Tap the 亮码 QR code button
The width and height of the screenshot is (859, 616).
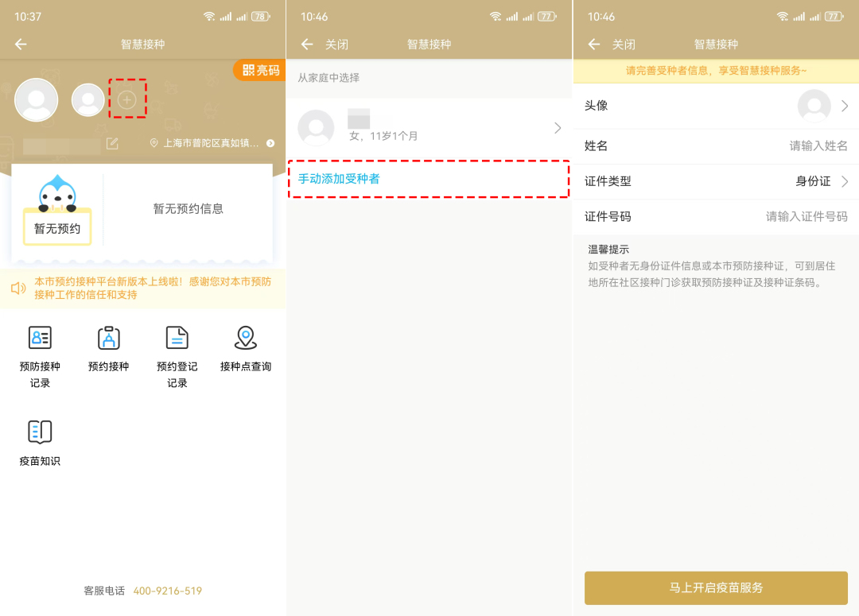(x=261, y=70)
